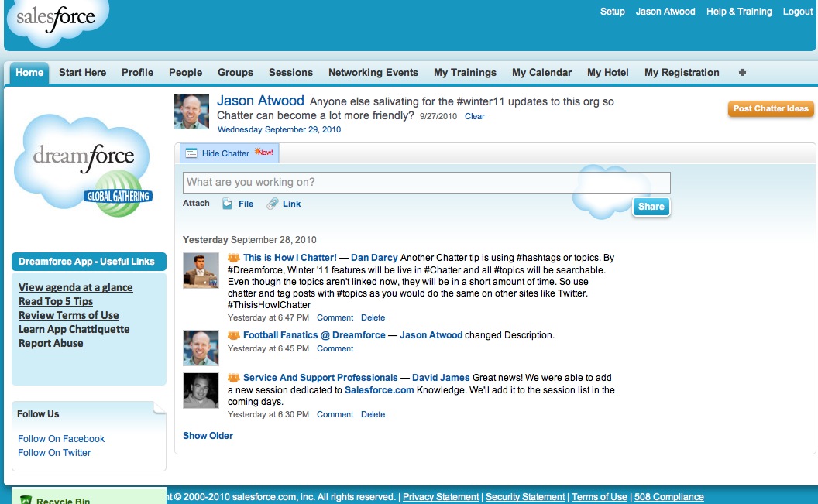Open Learn App Chattiquette

pyautogui.click(x=74, y=329)
